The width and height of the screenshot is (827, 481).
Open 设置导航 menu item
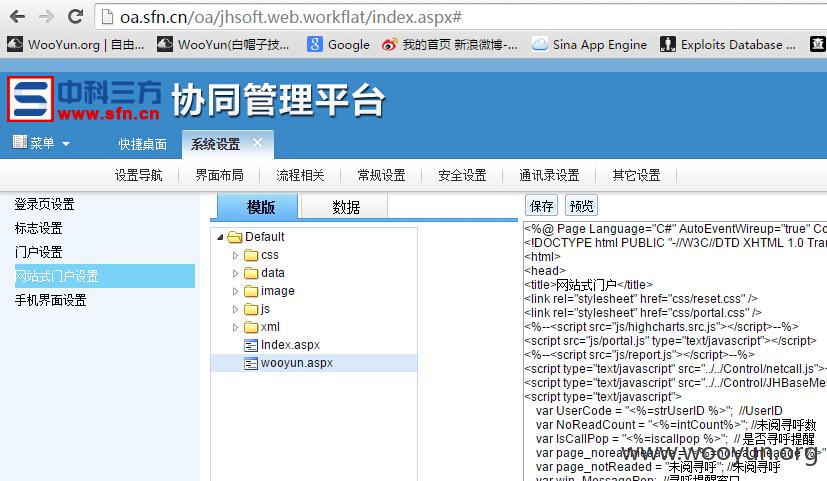pyautogui.click(x=138, y=175)
